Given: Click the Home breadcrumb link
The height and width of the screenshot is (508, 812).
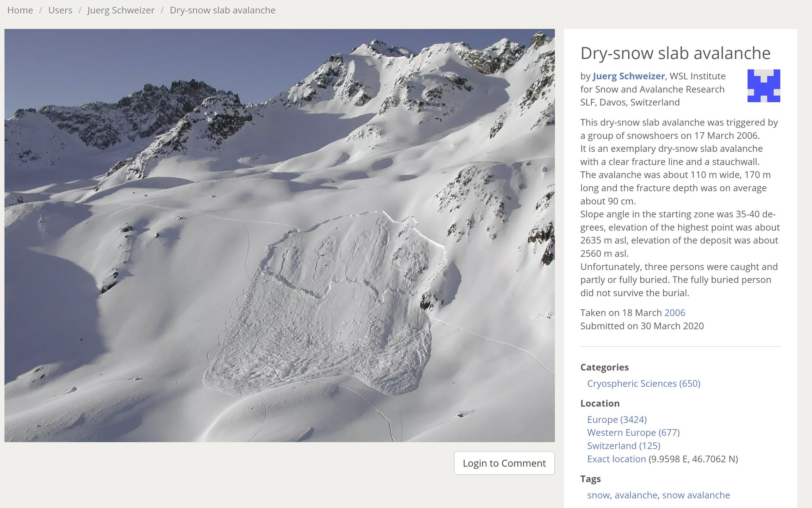Looking at the screenshot, I should point(20,10).
